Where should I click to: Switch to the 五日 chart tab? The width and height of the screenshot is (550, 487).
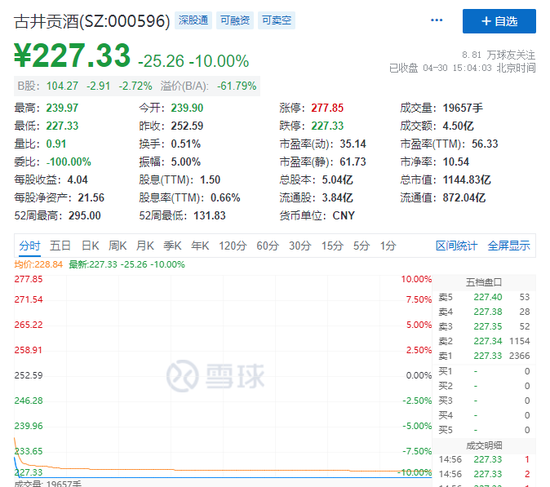coord(60,246)
